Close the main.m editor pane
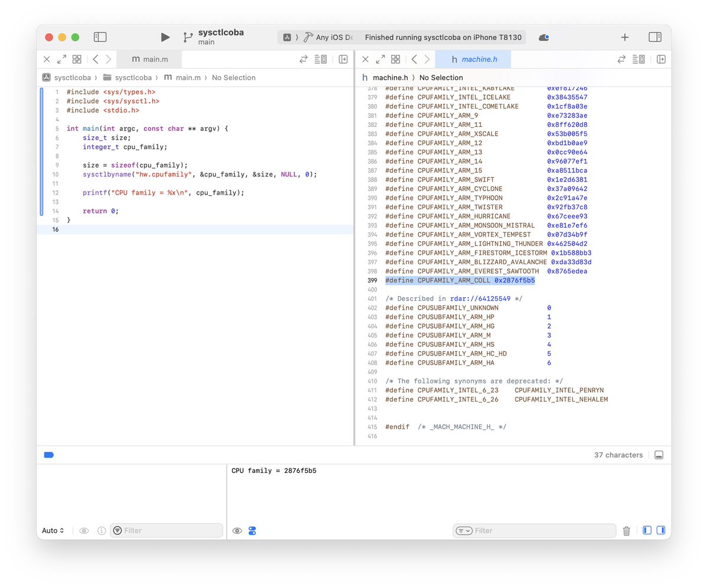The image size is (708, 588). click(47, 59)
